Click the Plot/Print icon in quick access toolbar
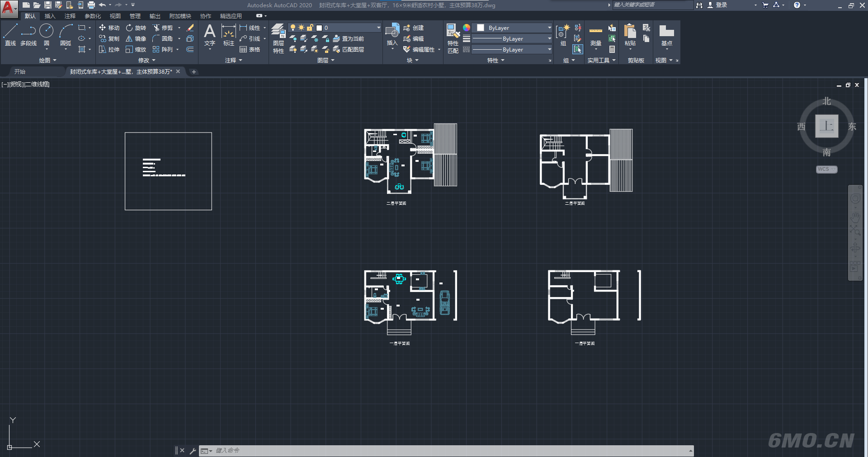This screenshot has width=868, height=457. [x=91, y=5]
